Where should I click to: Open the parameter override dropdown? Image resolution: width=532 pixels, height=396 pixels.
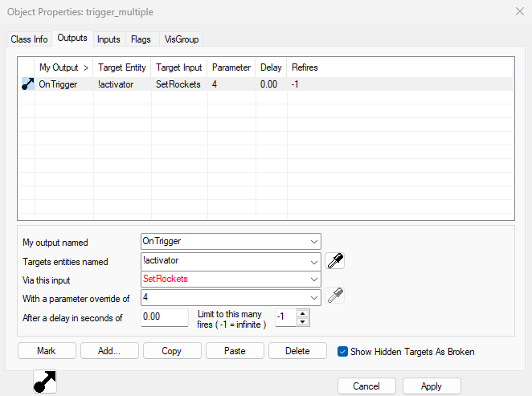click(x=312, y=297)
